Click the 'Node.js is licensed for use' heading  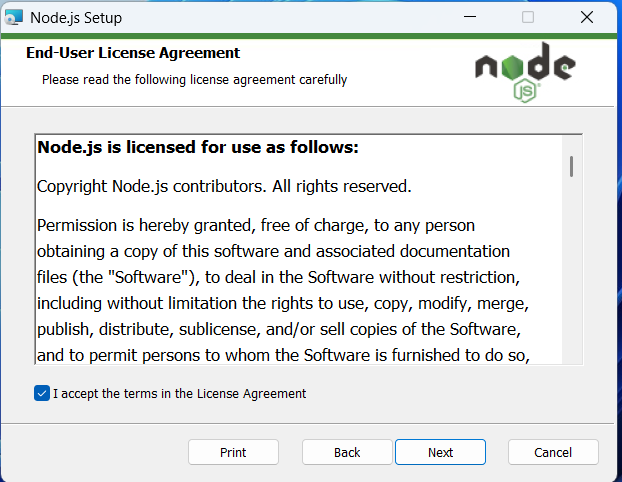click(198, 148)
